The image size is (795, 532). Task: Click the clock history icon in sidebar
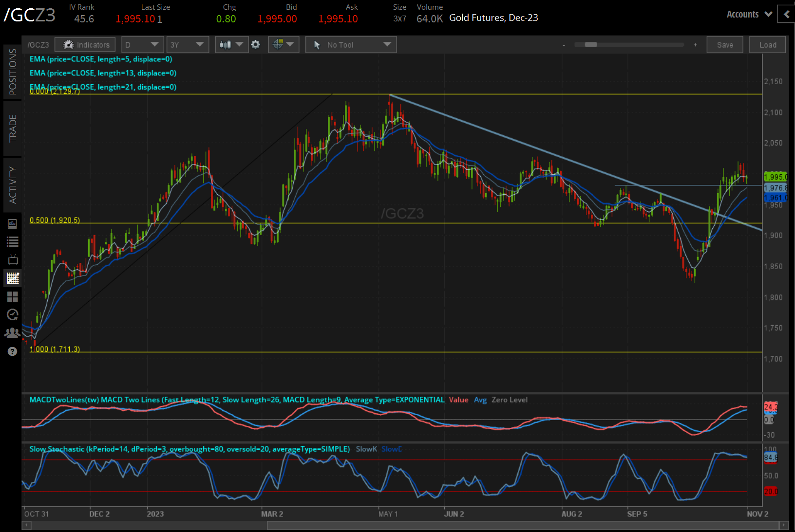coord(13,314)
